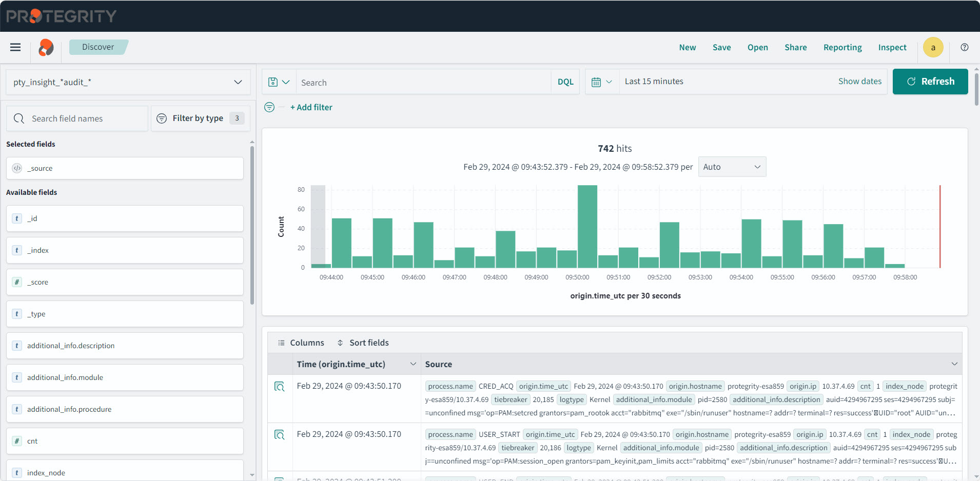Open details for the USER_START log row
Viewport: 980px width, 481px height.
tap(280, 435)
